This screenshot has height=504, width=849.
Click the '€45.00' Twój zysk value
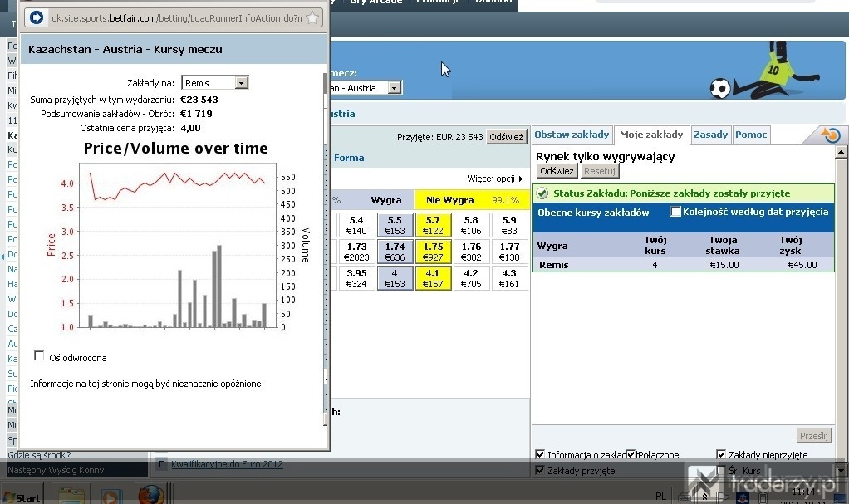(802, 265)
